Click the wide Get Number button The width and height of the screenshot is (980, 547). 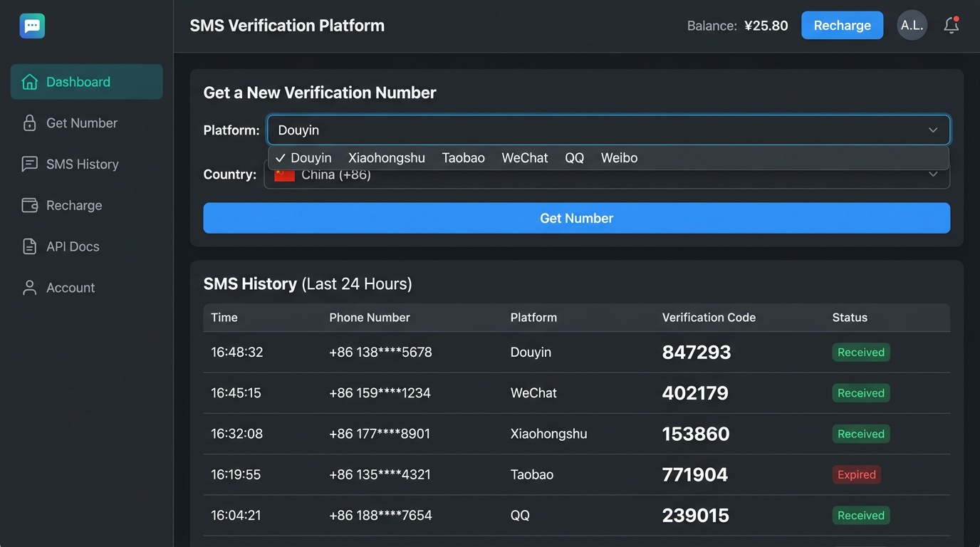coord(576,218)
